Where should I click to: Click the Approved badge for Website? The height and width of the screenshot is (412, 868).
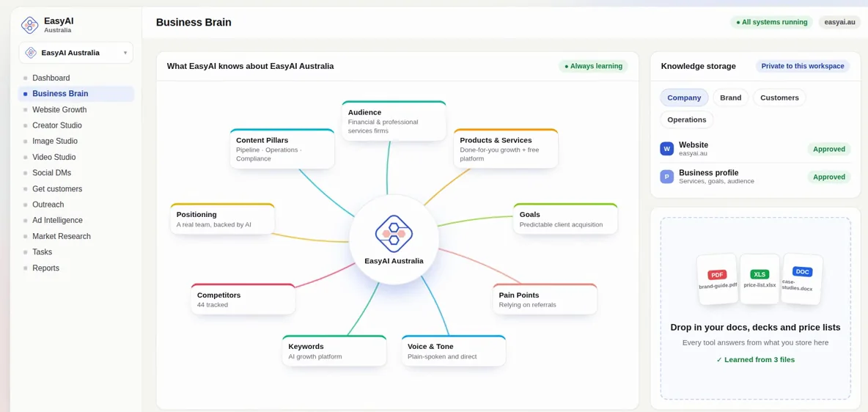(x=828, y=149)
